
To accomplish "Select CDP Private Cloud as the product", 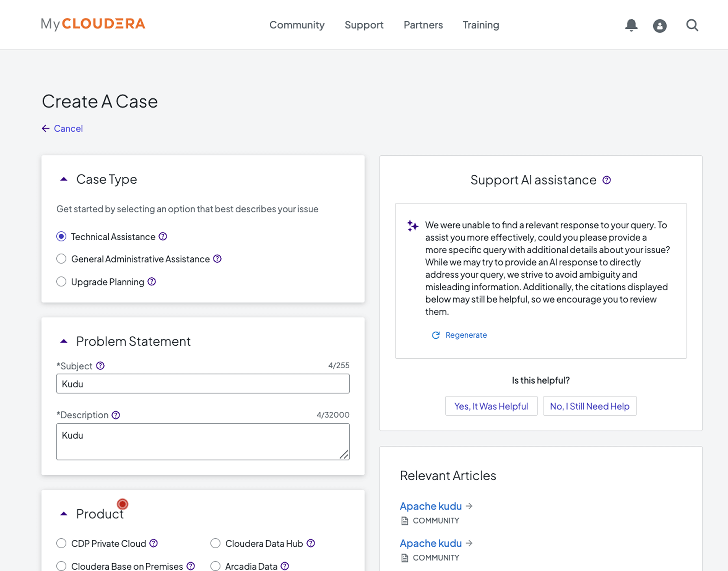I will click(61, 543).
